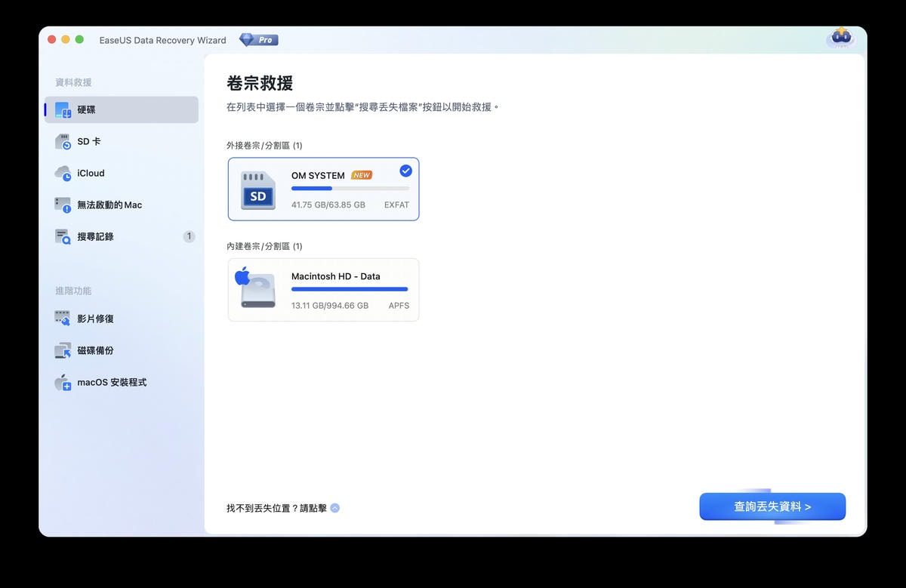Click the SD card thumbnail on OM SYSTEM
Viewport: 906px width, 588px height.
click(257, 189)
